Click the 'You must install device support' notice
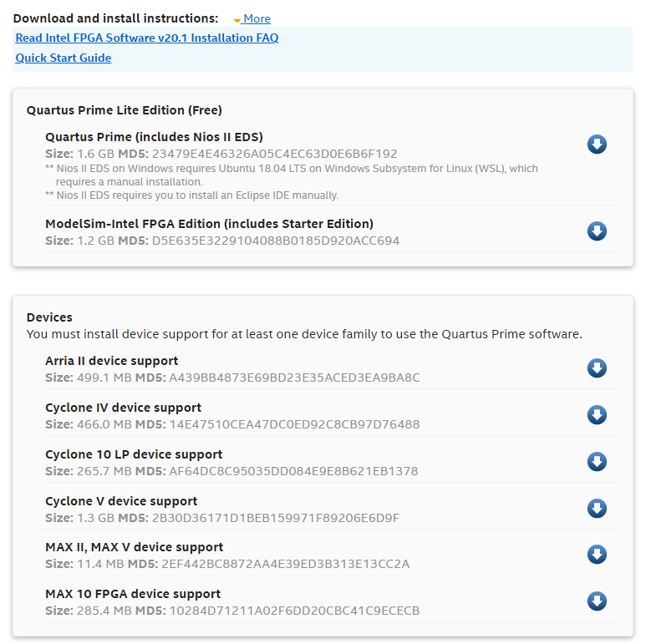 (x=304, y=334)
